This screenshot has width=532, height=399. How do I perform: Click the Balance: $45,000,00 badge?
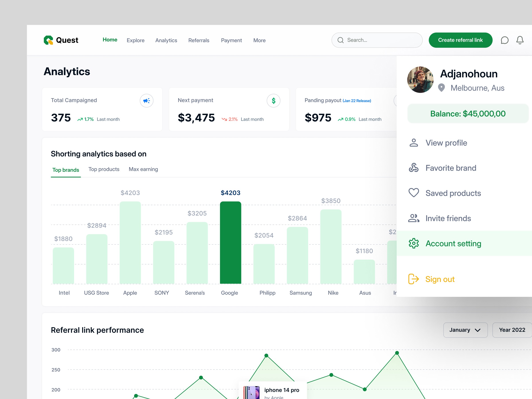point(468,113)
